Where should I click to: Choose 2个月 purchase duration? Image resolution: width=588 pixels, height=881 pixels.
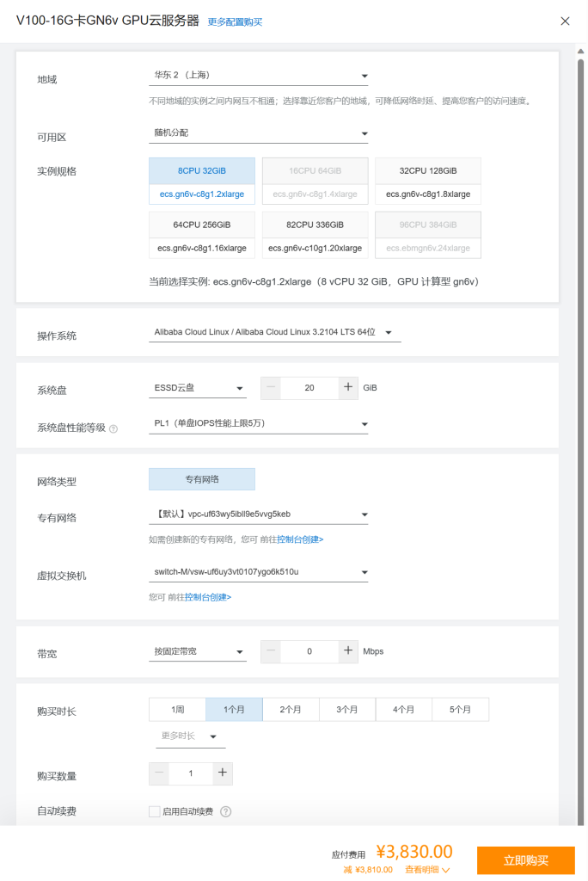click(291, 710)
